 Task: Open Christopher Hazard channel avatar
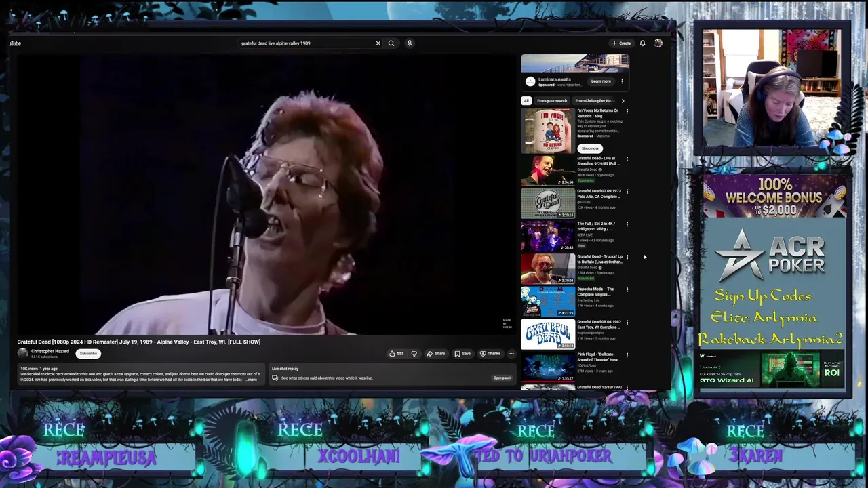pyautogui.click(x=22, y=353)
